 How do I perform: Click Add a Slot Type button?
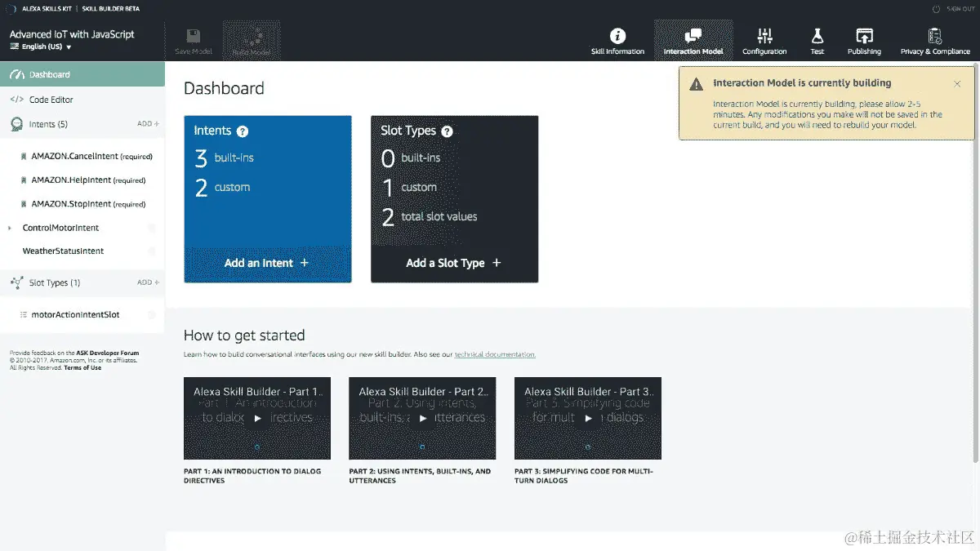coord(454,263)
